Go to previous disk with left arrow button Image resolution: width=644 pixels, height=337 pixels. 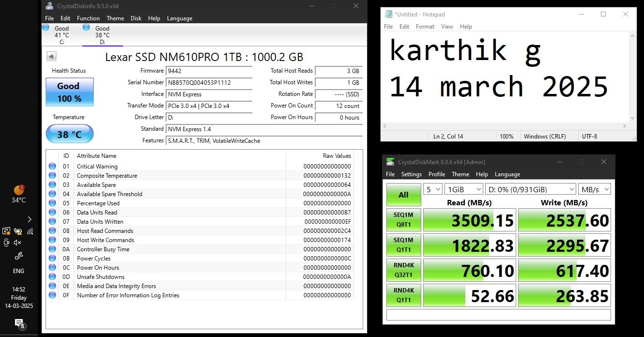(51, 57)
